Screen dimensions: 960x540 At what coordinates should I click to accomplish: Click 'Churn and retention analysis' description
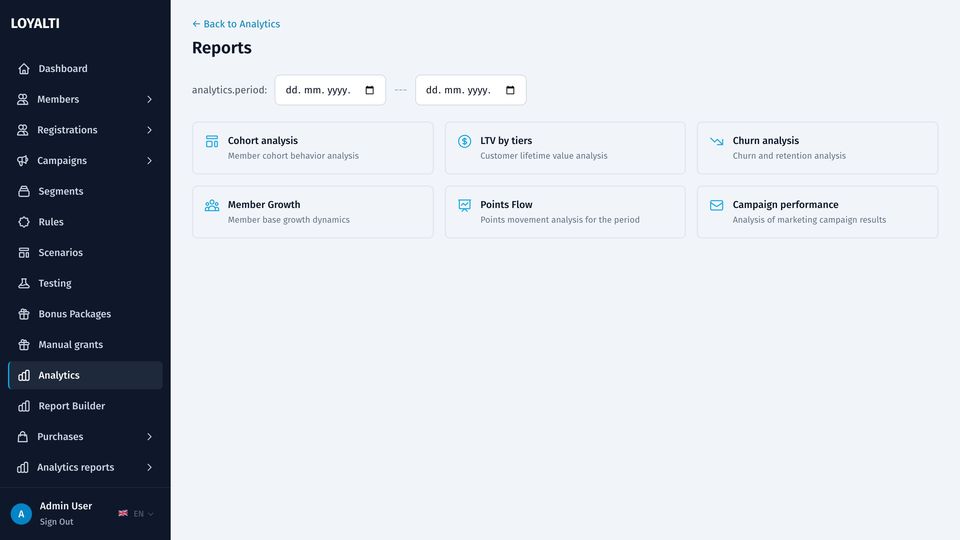point(789,156)
